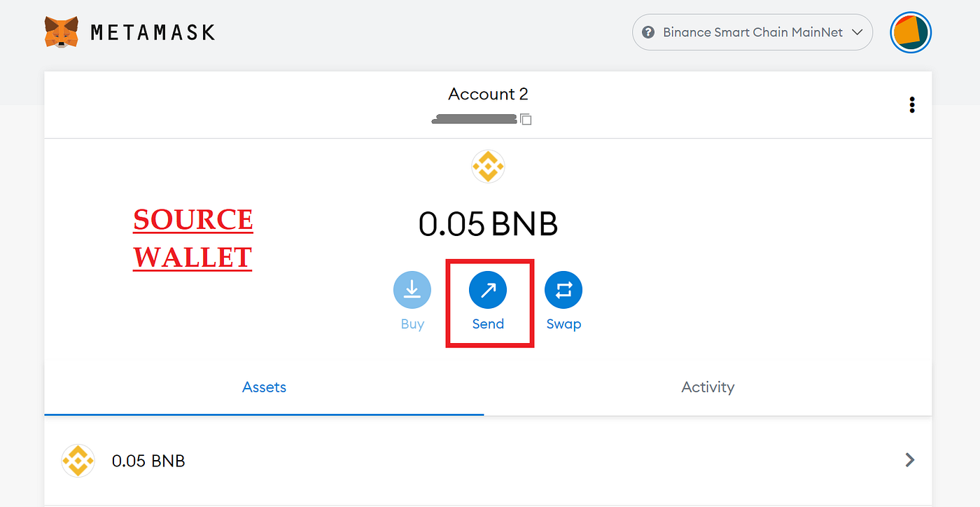
Task: Click the Account 2 name
Action: [x=488, y=94]
